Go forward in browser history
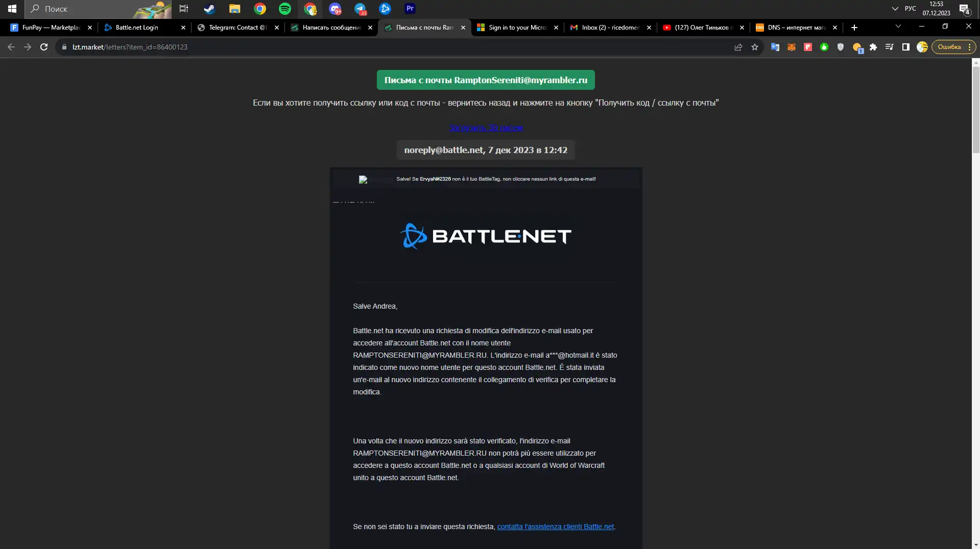980x549 pixels. point(28,47)
